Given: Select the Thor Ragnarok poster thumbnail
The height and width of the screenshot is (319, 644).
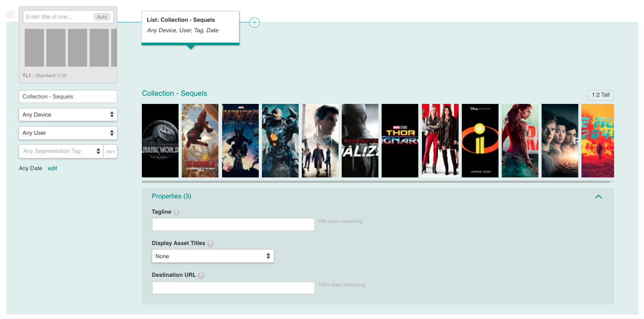Looking at the screenshot, I should 400,141.
